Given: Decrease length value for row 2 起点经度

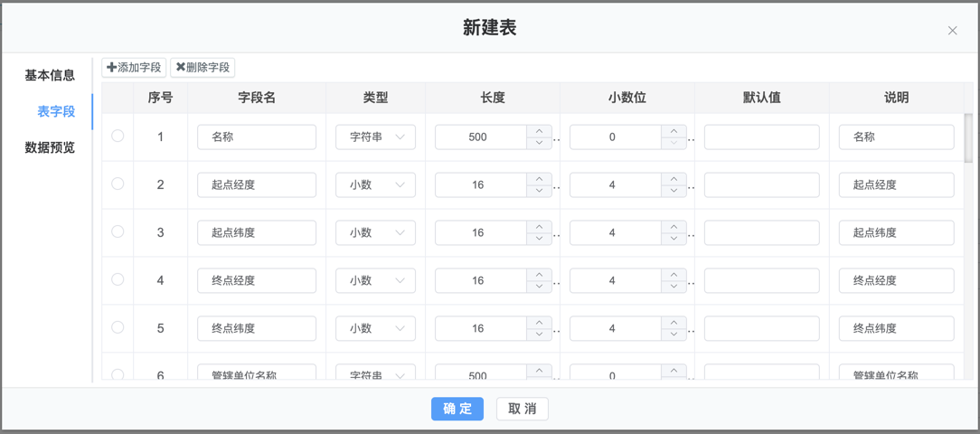Looking at the screenshot, I should click(x=539, y=191).
